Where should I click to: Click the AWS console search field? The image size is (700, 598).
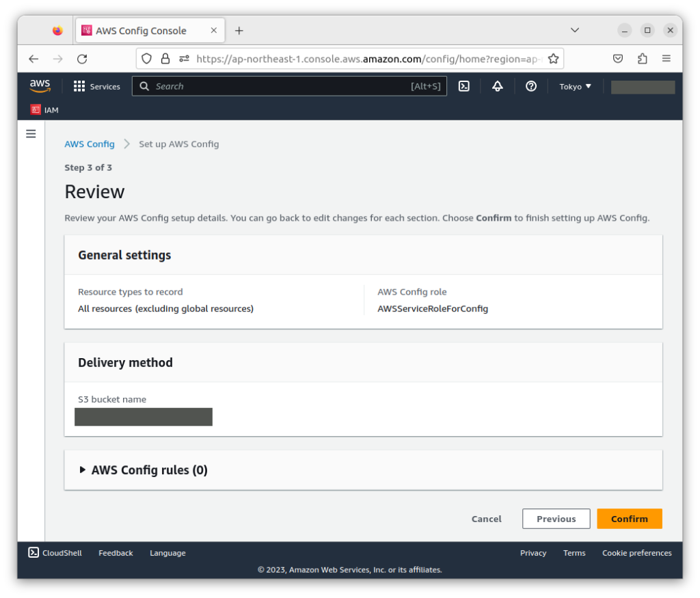click(287, 86)
